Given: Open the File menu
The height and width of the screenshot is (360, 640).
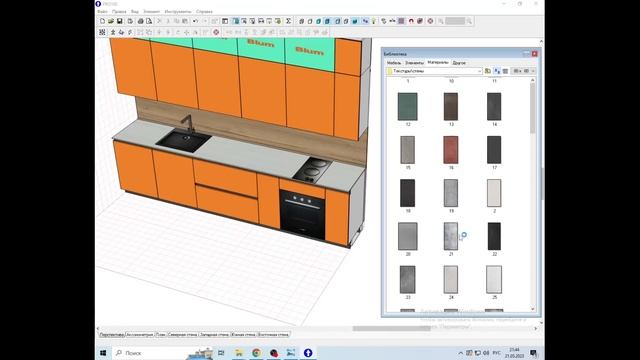Looking at the screenshot, I should point(102,11).
